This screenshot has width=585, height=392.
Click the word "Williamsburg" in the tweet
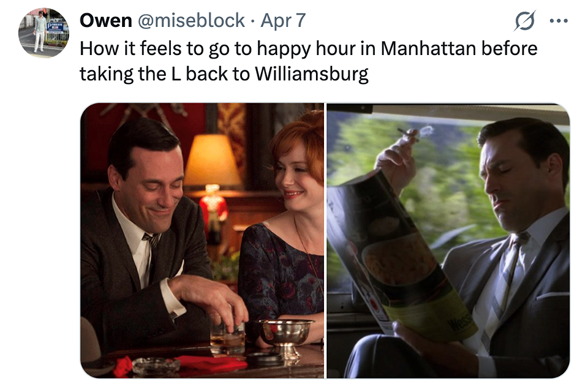point(312,74)
